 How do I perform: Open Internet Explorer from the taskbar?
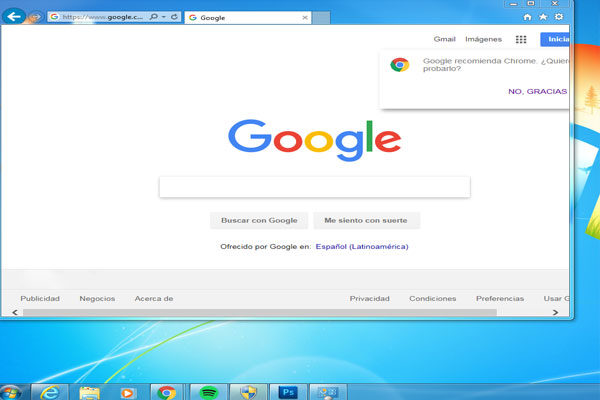[x=50, y=392]
